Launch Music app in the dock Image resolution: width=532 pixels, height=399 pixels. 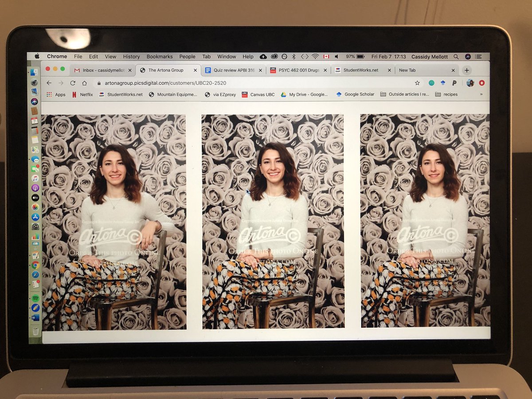pyautogui.click(x=35, y=178)
